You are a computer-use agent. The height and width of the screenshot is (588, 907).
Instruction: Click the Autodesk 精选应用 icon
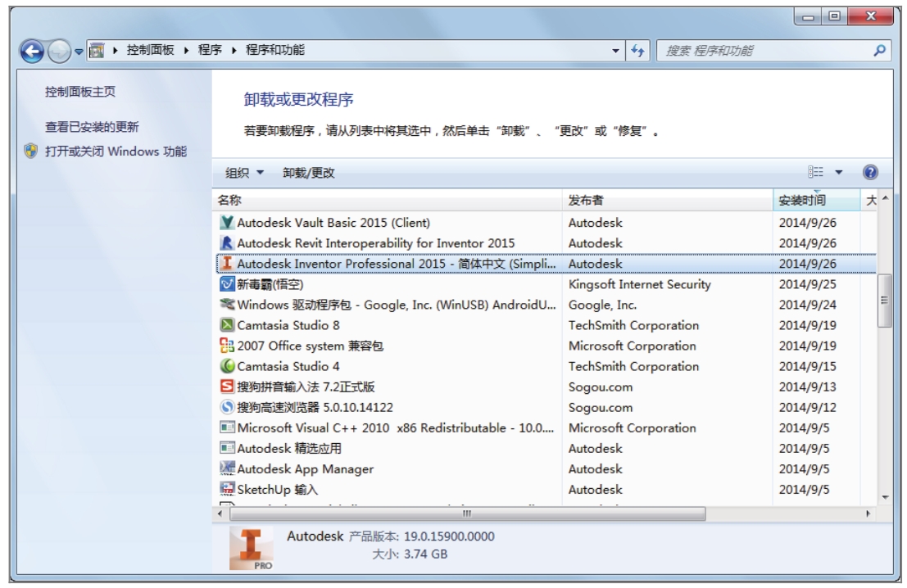point(227,448)
